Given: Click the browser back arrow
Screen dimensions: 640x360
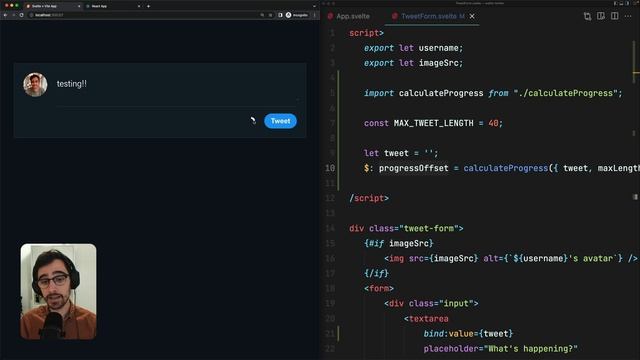Looking at the screenshot, I should (x=6, y=15).
